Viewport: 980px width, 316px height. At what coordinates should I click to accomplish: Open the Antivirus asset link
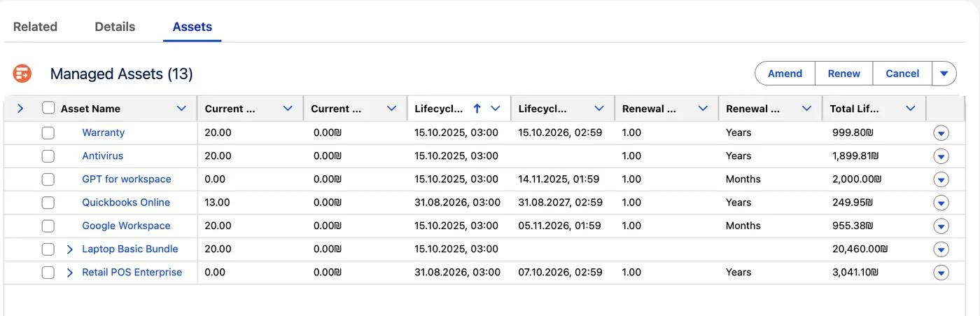(102, 156)
